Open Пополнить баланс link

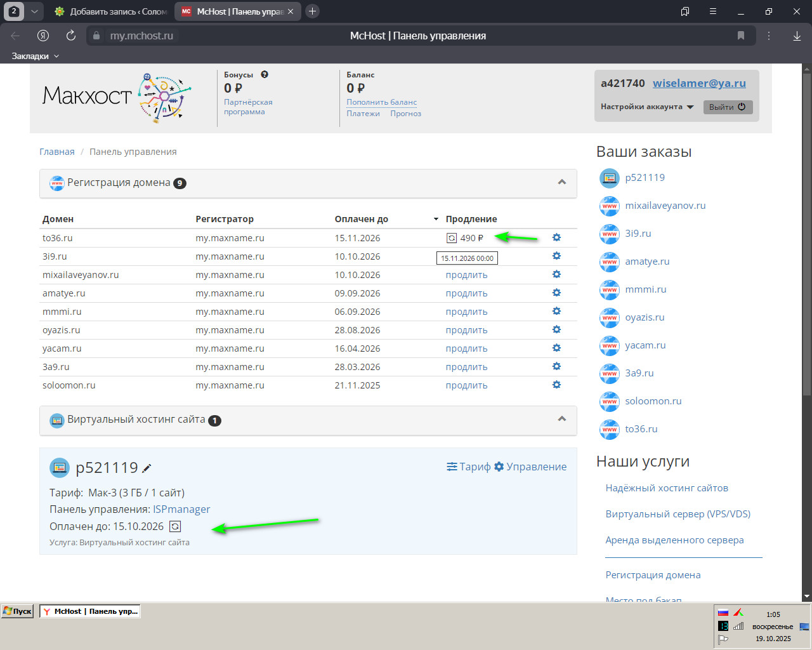click(x=381, y=102)
